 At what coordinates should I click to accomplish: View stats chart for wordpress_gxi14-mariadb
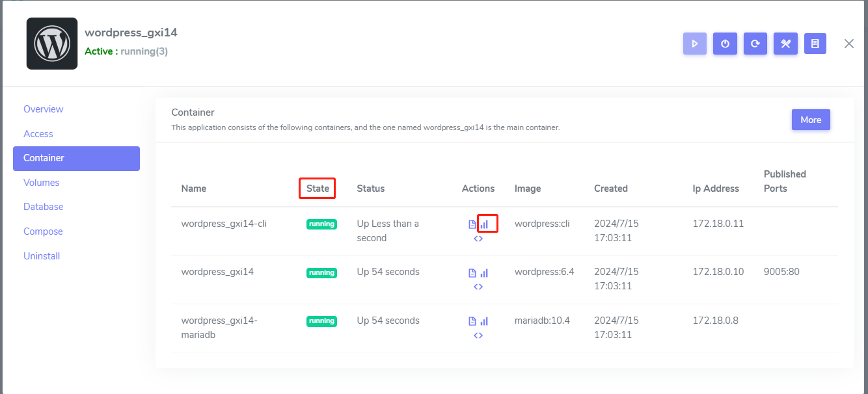[x=484, y=321]
